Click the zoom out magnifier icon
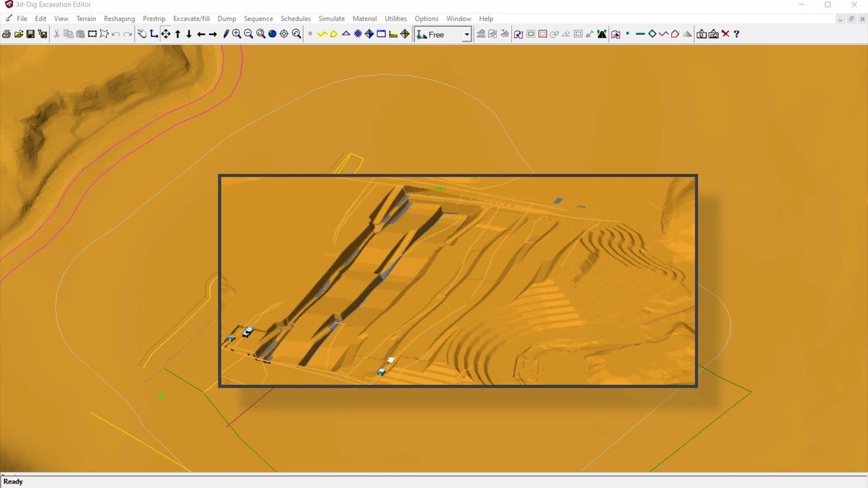868x488 pixels. pyautogui.click(x=248, y=34)
